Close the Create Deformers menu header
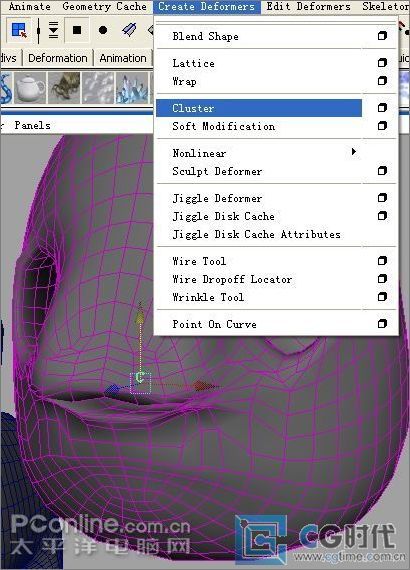 point(206,7)
